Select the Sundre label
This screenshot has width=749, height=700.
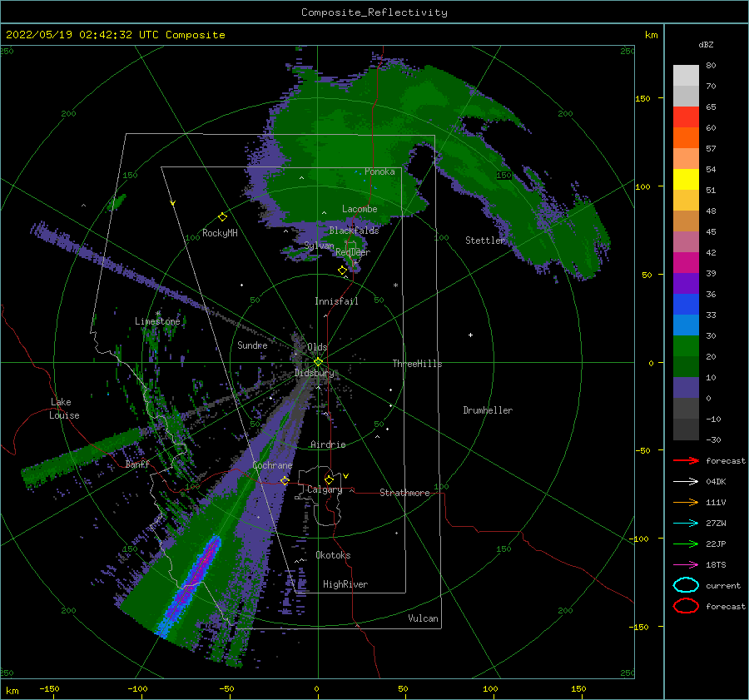(252, 345)
